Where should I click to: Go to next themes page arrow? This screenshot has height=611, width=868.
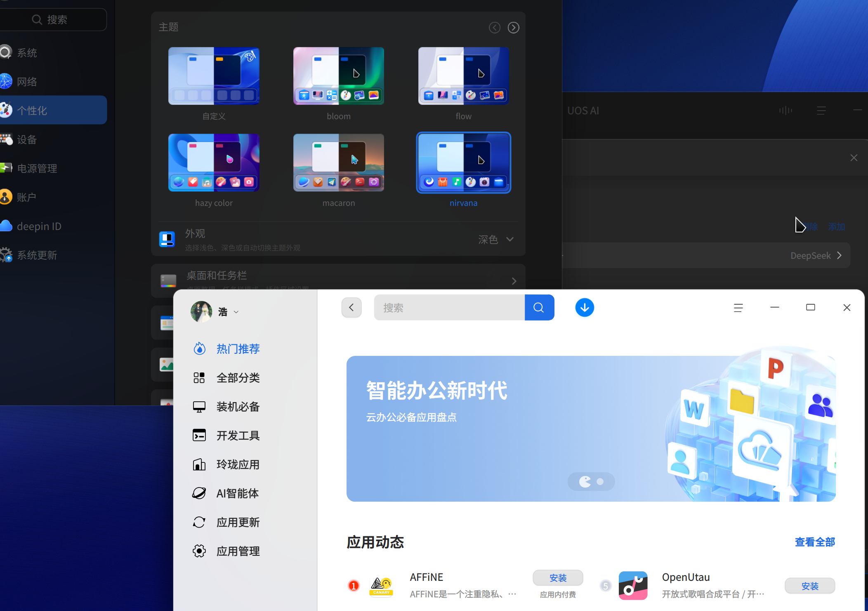point(513,28)
